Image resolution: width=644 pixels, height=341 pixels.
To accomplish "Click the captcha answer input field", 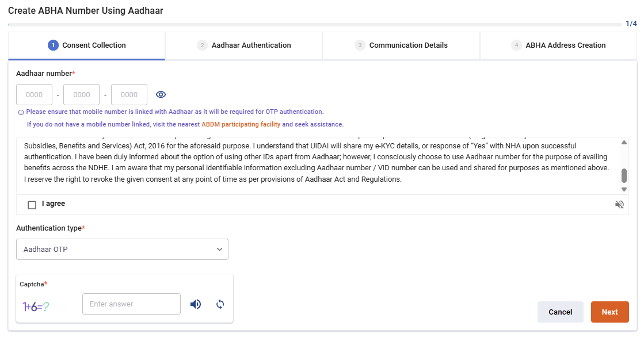I will (131, 304).
